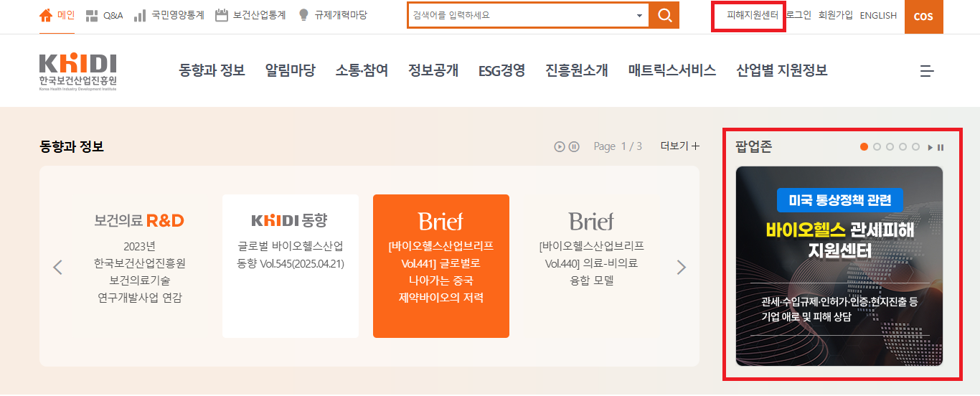The image size is (980, 396).
Task: Click the 피해지원센터 link
Action: (752, 15)
